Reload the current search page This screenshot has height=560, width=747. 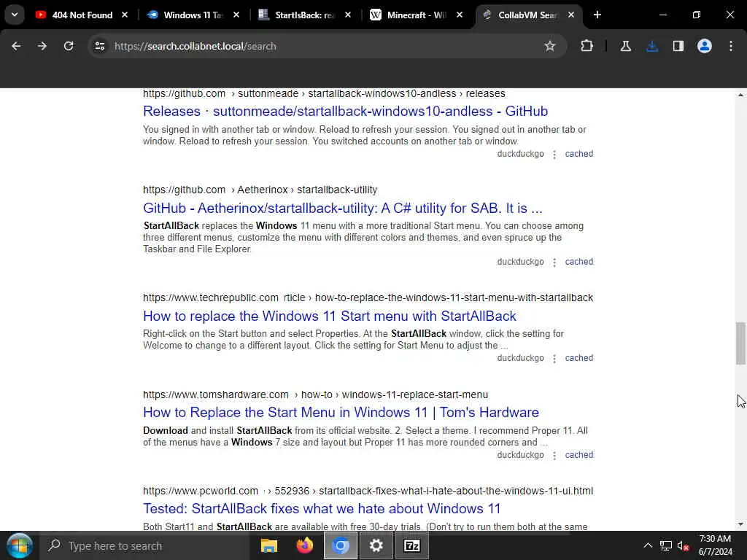click(x=69, y=46)
